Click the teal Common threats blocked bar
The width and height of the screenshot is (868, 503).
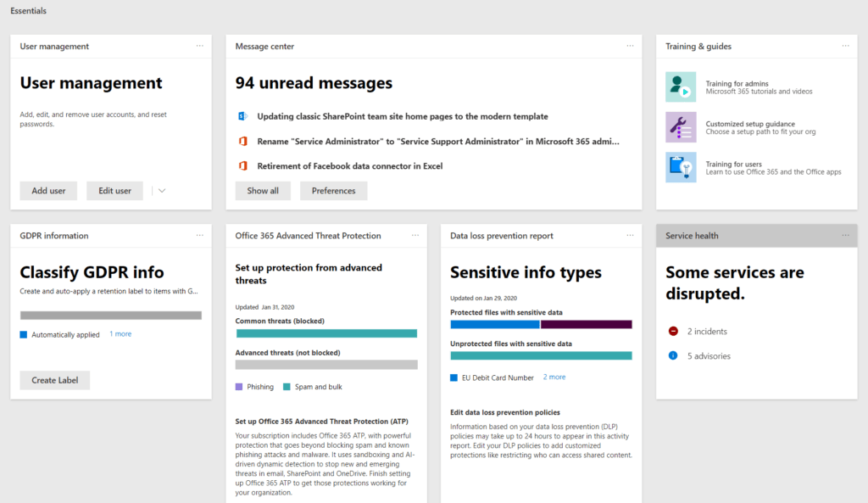[x=326, y=333]
